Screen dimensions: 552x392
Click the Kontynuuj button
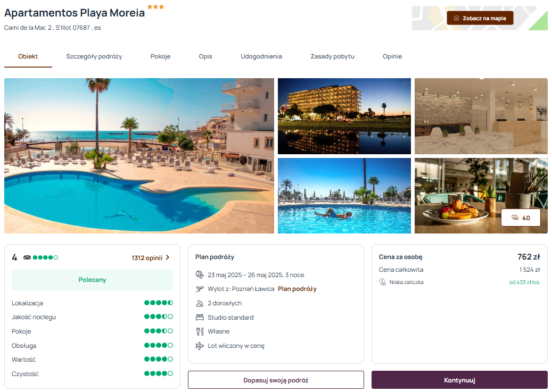(459, 380)
